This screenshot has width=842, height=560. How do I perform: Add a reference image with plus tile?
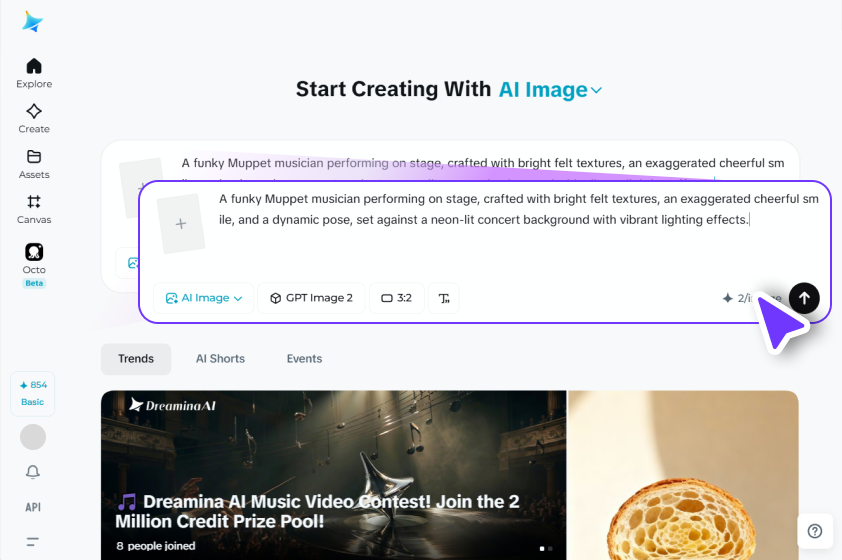coord(181,223)
